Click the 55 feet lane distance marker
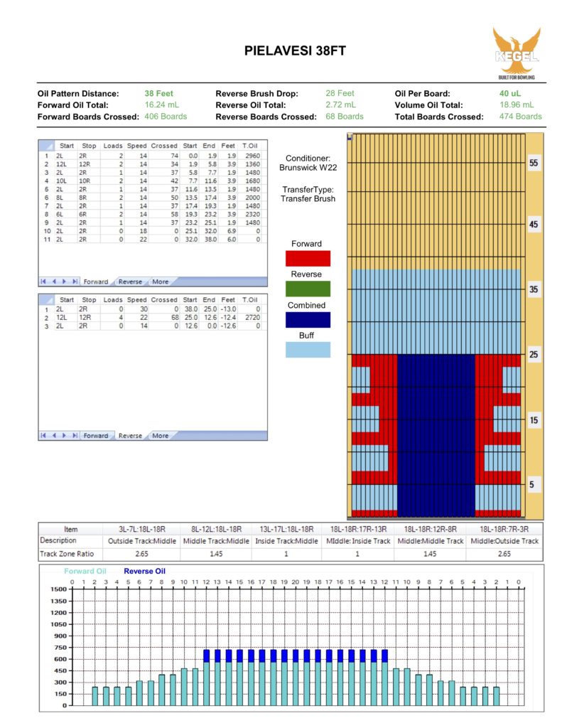The image size is (562, 728). [534, 163]
